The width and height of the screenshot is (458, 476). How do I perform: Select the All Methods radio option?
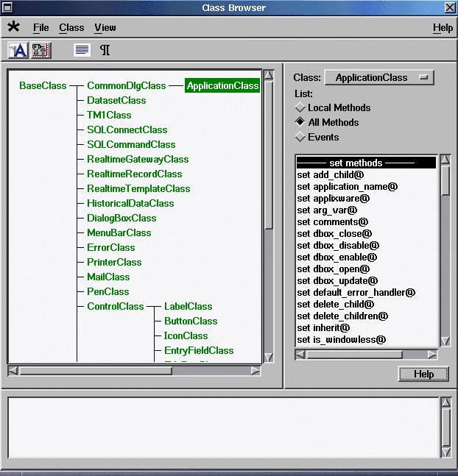(300, 122)
